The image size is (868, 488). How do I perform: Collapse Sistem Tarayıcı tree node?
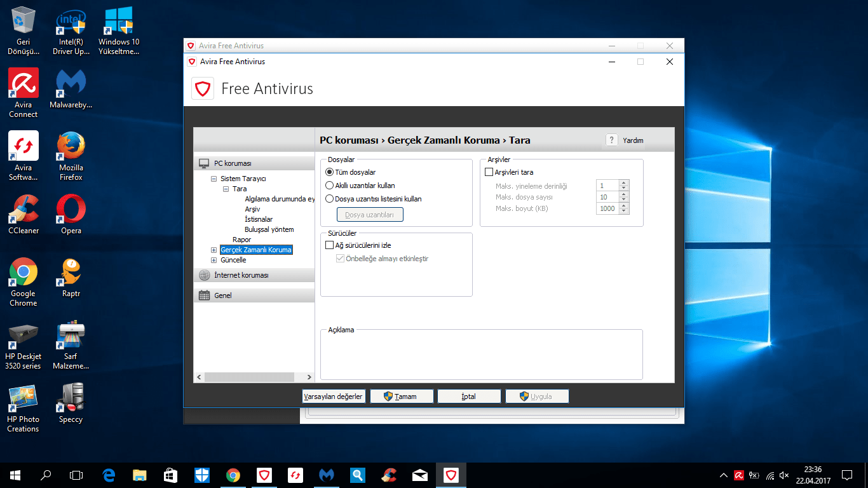(x=214, y=179)
